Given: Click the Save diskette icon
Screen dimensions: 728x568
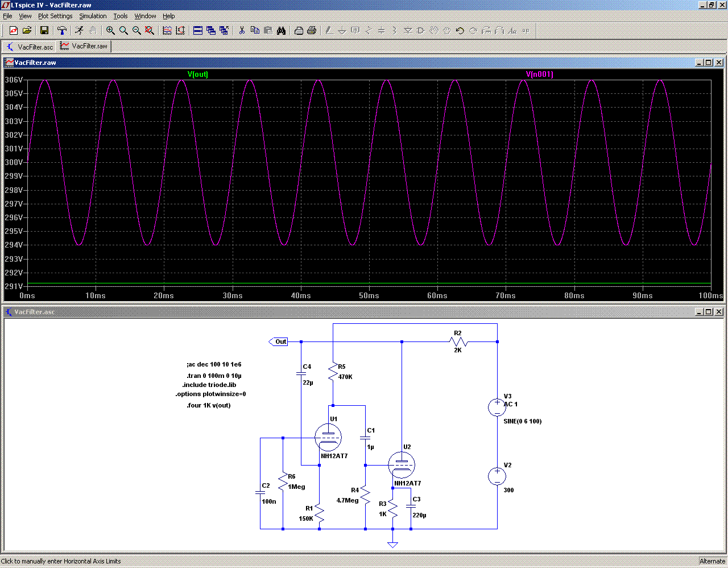Looking at the screenshot, I should [x=44, y=31].
